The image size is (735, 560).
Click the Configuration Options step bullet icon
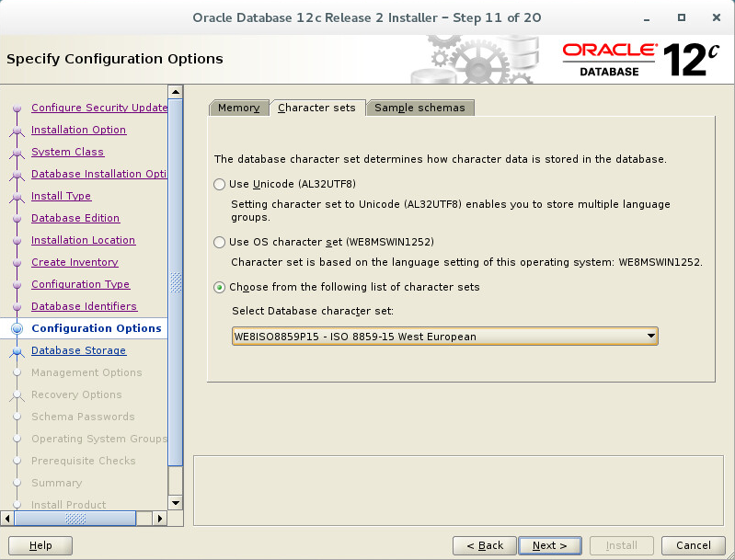click(17, 328)
